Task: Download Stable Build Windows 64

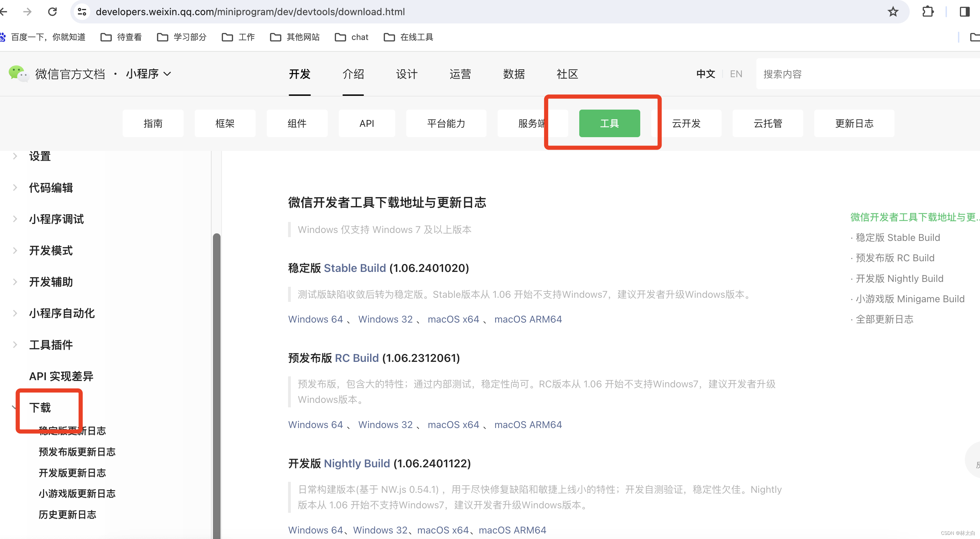Action: click(x=315, y=319)
